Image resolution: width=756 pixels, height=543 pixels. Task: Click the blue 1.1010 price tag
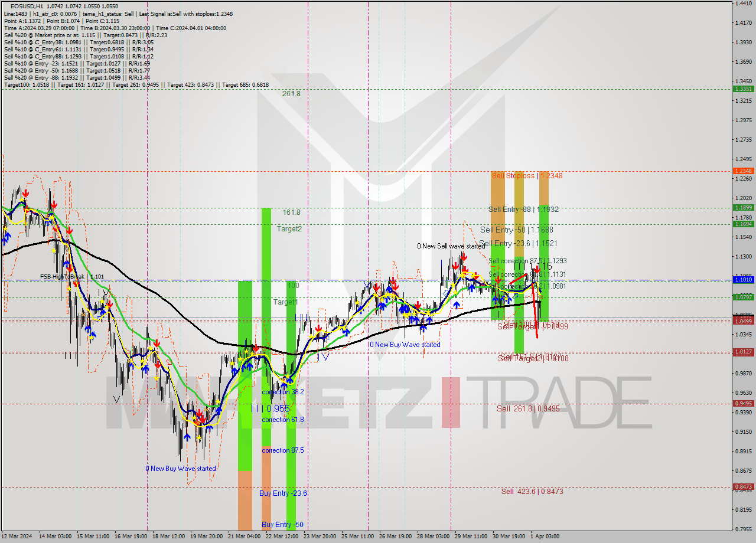(743, 279)
